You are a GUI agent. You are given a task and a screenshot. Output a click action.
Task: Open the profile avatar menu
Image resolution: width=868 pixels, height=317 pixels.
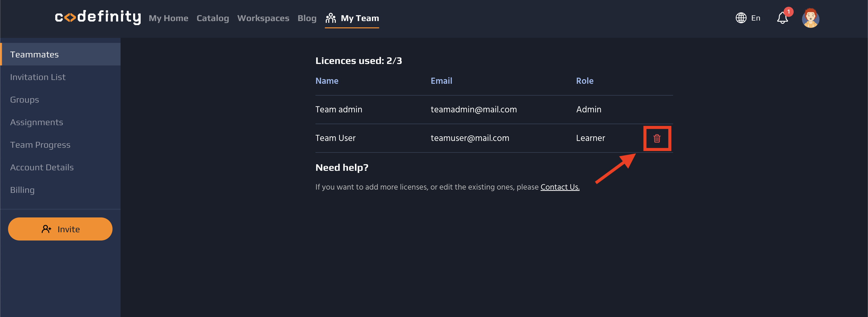[x=811, y=19]
